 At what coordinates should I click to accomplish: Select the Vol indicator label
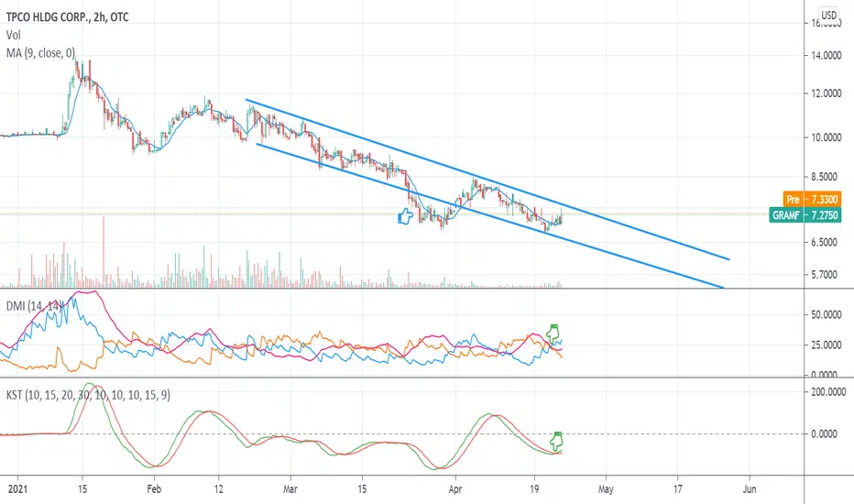pyautogui.click(x=13, y=36)
